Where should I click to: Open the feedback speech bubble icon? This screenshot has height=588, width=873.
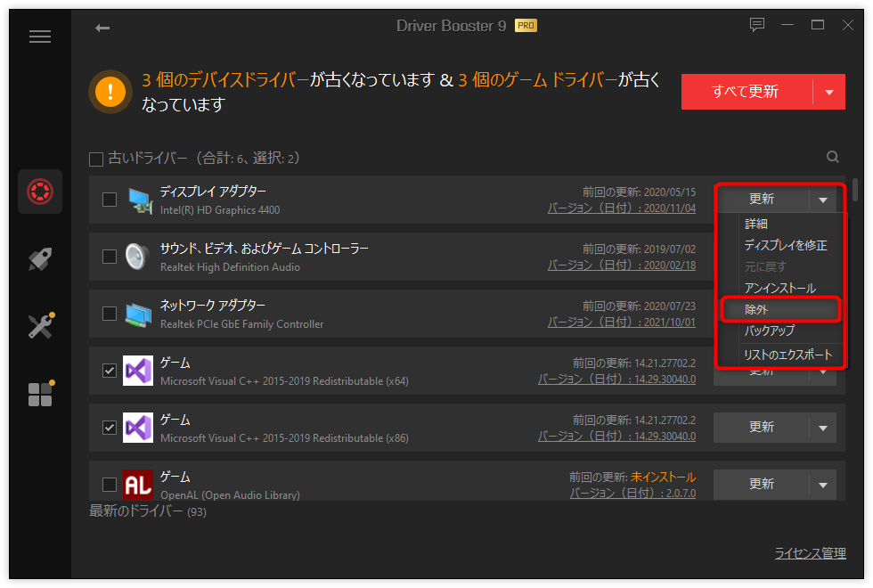(x=756, y=25)
